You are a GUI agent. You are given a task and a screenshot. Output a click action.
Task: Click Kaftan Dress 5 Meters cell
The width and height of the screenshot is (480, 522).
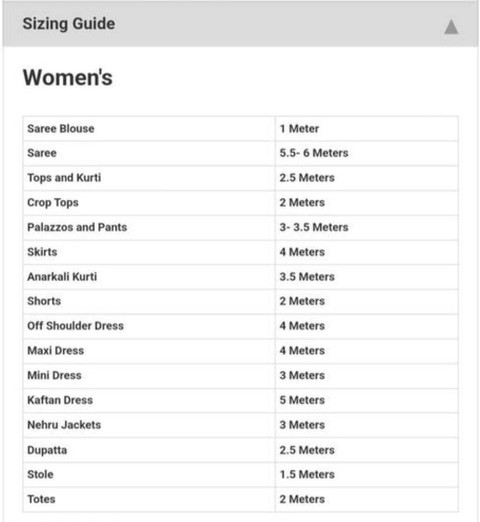pyautogui.click(x=367, y=400)
